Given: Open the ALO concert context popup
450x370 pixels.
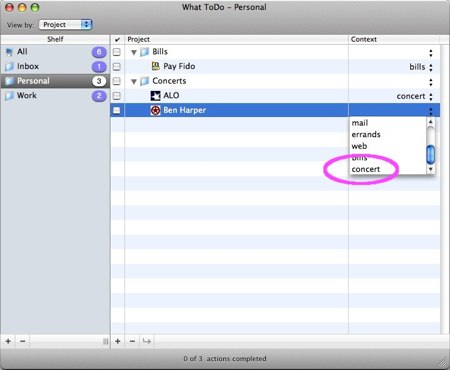Looking at the screenshot, I should tap(431, 97).
